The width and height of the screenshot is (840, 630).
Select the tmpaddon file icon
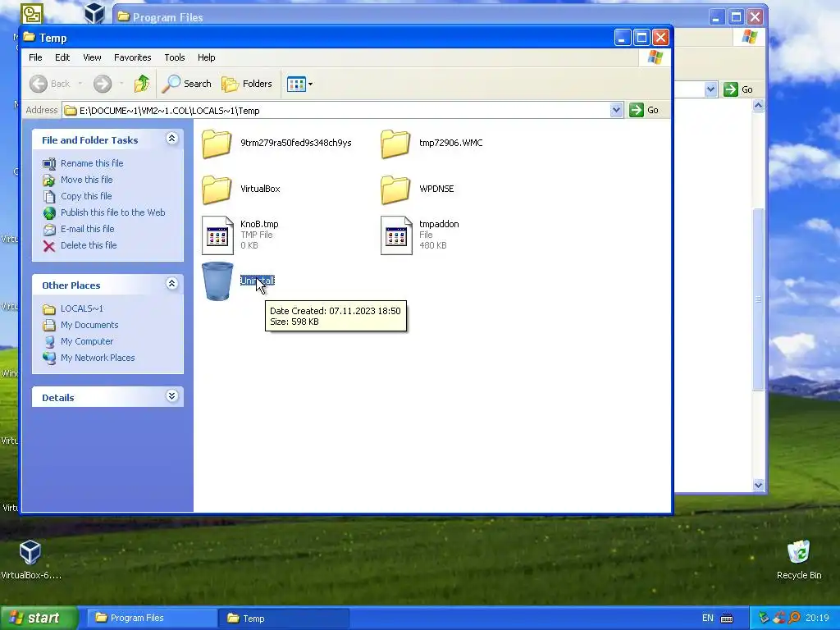click(x=396, y=235)
